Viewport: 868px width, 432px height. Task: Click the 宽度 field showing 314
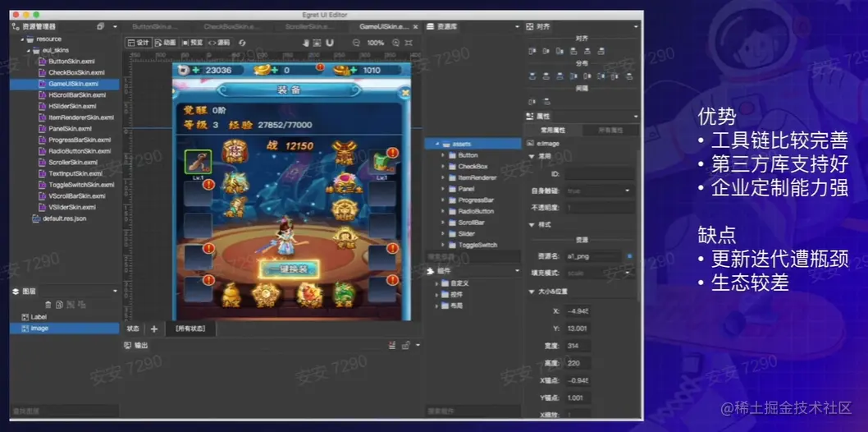coord(578,346)
